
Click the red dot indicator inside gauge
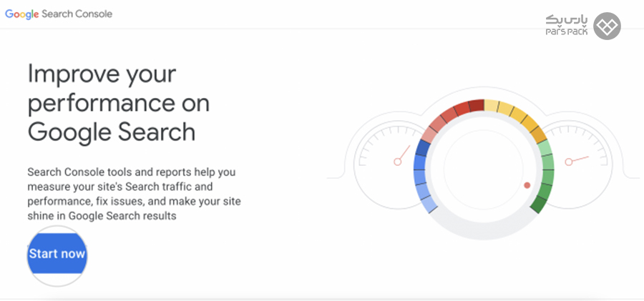pos(527,185)
